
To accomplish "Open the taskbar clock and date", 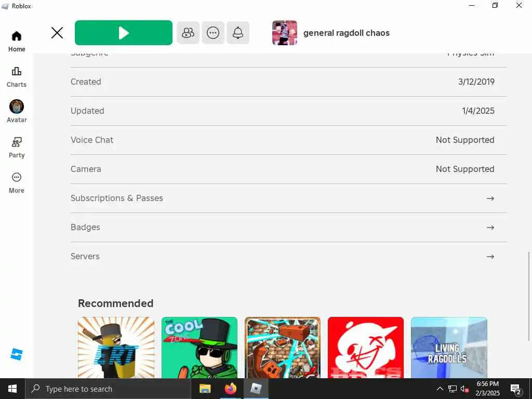I will [487, 389].
